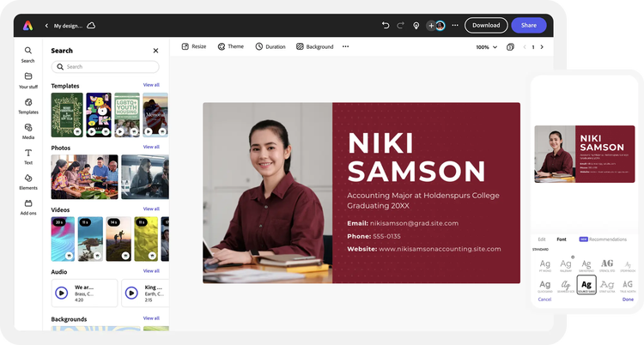
Task: Open the Resize tool
Action: coord(194,46)
